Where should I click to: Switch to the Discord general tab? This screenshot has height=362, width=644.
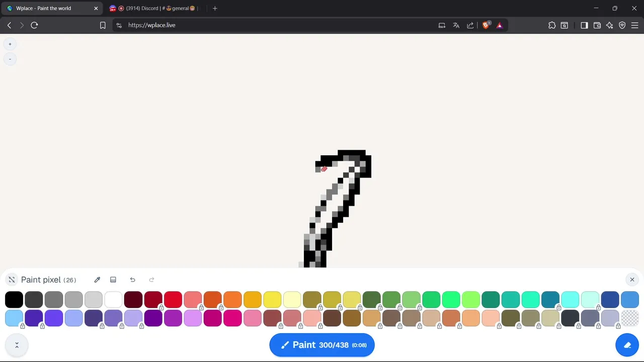pos(153,8)
